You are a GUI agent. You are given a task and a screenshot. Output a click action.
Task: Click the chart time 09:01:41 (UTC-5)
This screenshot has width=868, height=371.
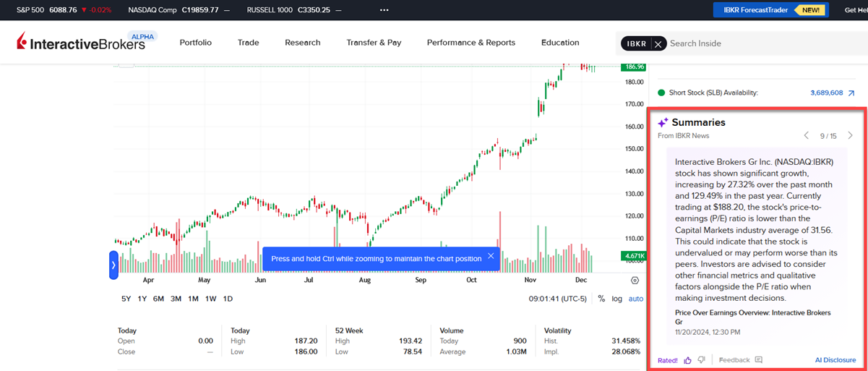pos(557,299)
